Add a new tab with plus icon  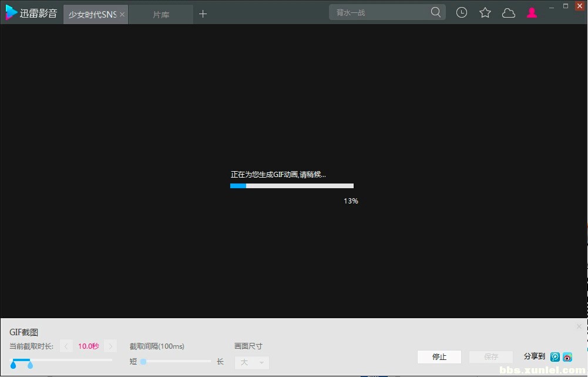[x=203, y=14]
